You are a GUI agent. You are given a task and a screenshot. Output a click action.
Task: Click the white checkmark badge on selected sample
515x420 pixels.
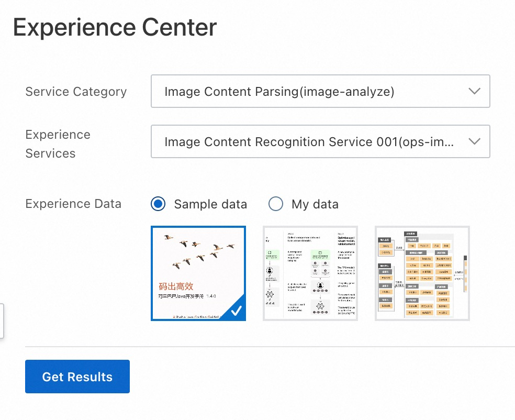click(236, 311)
